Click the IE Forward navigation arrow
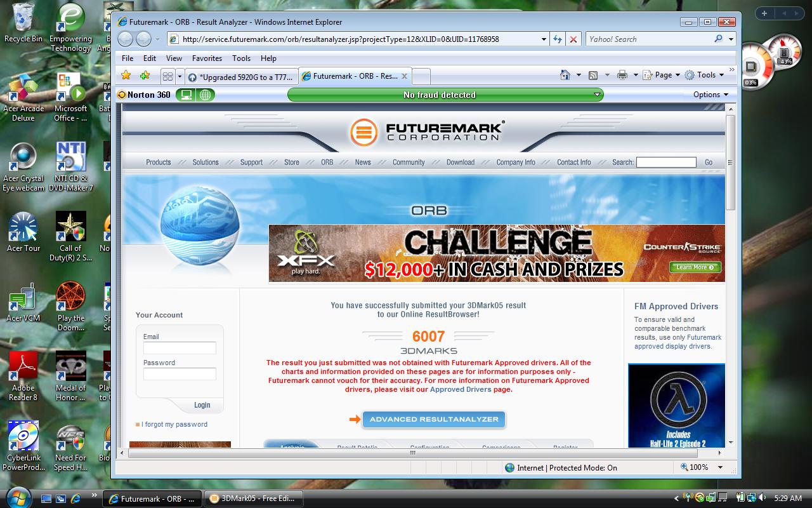The image size is (812, 508). (144, 39)
